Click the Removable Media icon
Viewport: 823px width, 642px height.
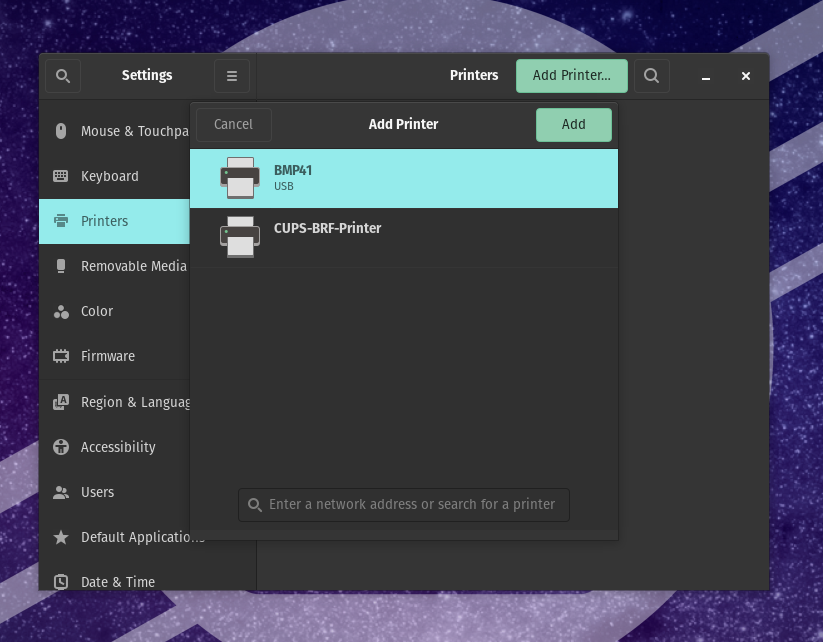(61, 266)
